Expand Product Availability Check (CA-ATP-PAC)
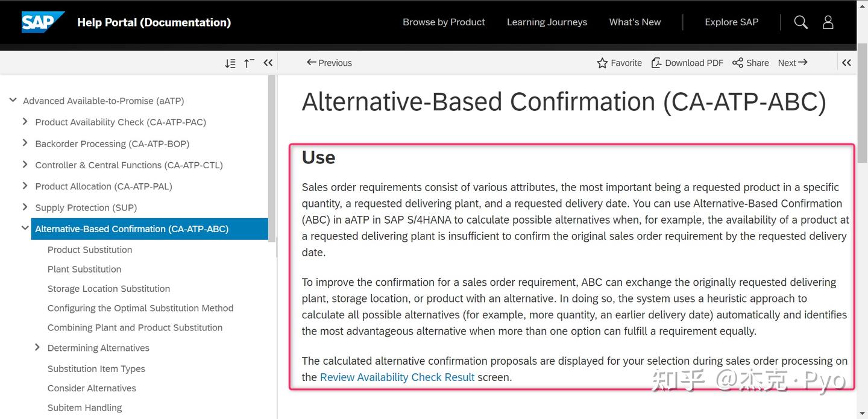This screenshot has width=868, height=419. (x=25, y=121)
